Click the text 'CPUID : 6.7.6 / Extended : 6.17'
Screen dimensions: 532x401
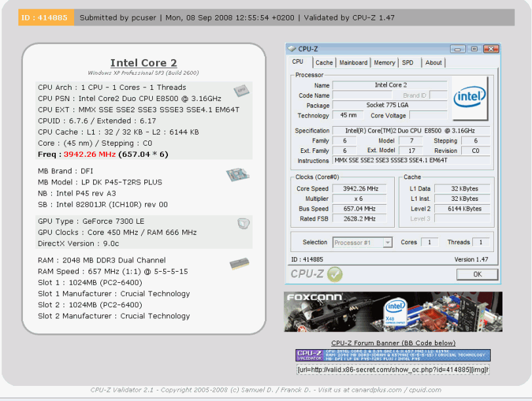coord(96,121)
